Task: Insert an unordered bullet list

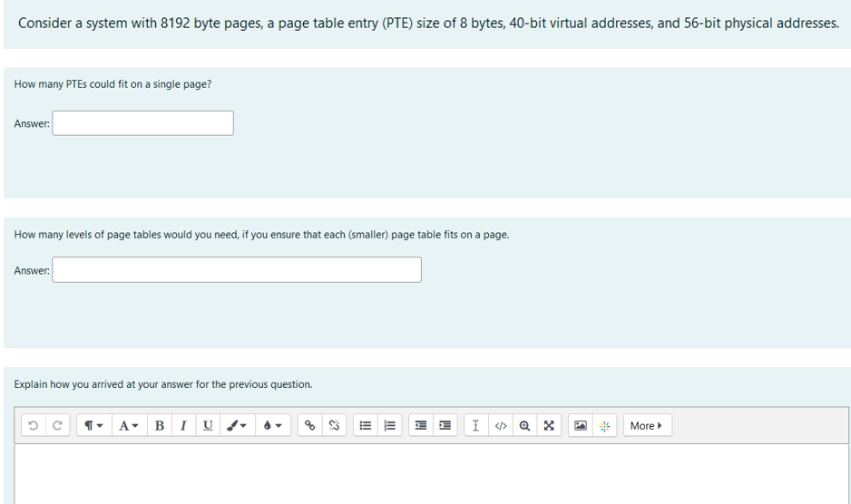Action: pos(366,425)
